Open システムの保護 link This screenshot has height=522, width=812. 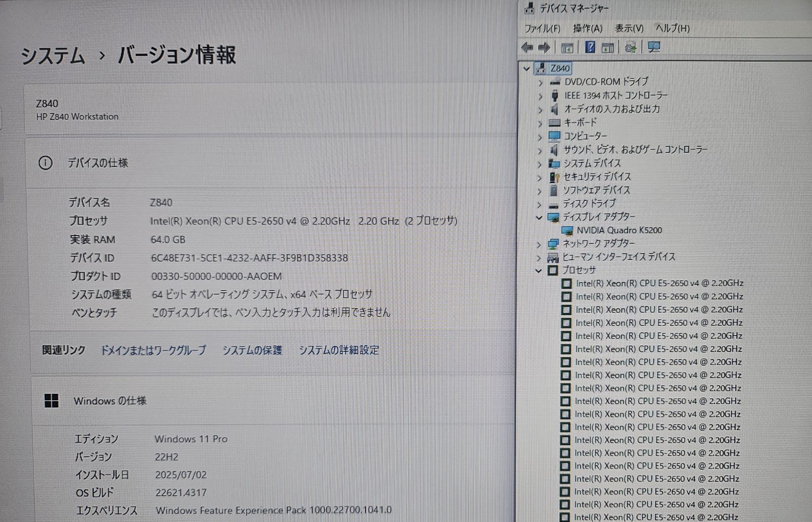pyautogui.click(x=252, y=350)
